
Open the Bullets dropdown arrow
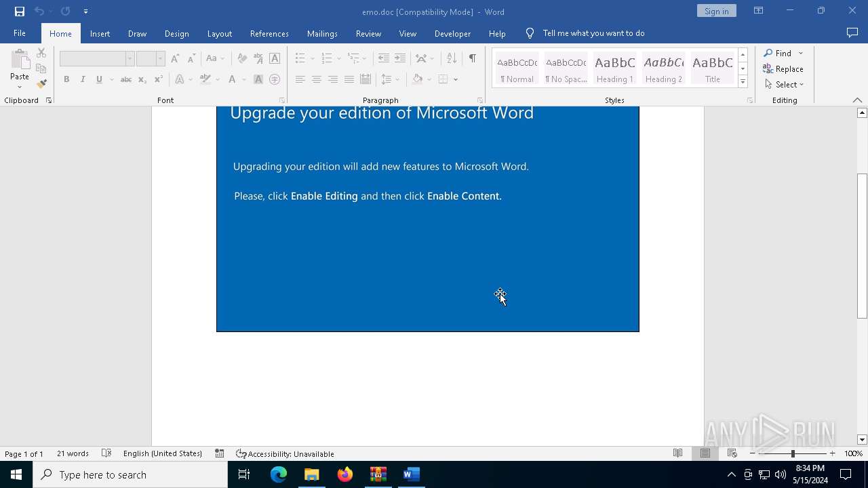313,59
